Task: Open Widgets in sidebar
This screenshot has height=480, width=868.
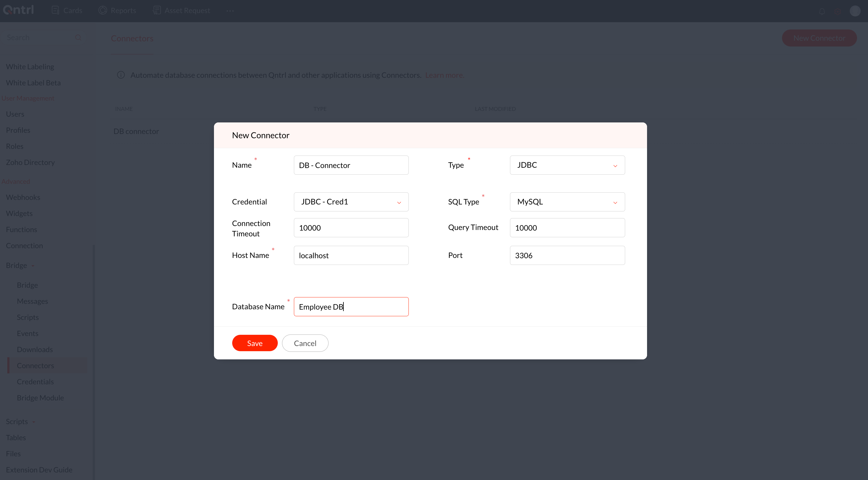Action: pyautogui.click(x=19, y=214)
